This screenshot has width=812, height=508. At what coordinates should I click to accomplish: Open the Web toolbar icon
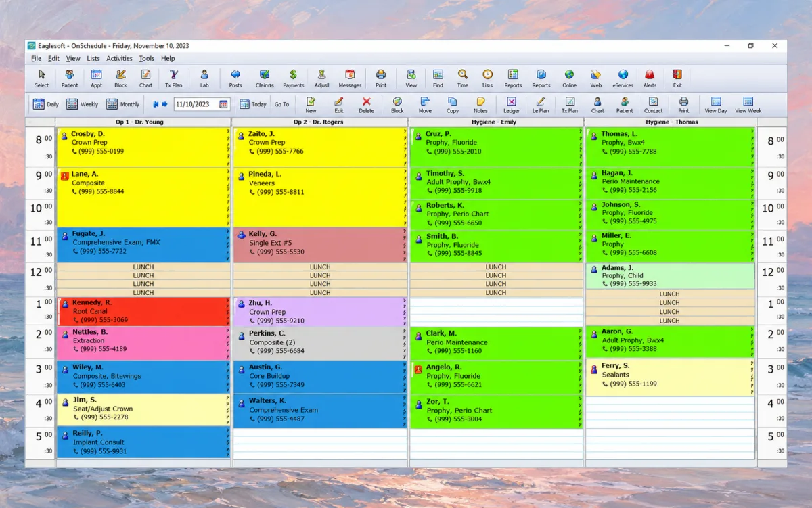point(595,78)
